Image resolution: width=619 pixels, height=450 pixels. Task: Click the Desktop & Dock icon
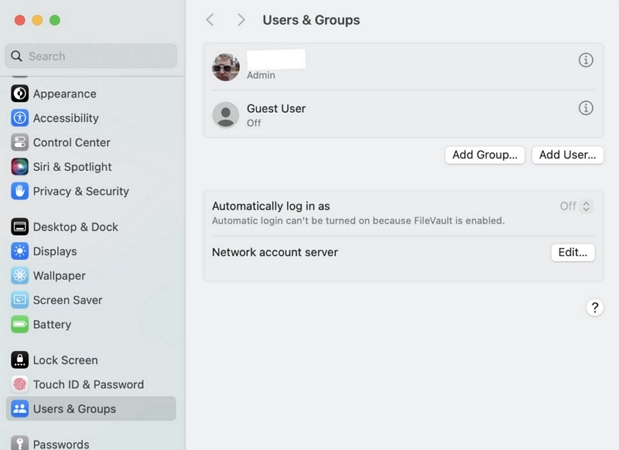(x=20, y=227)
